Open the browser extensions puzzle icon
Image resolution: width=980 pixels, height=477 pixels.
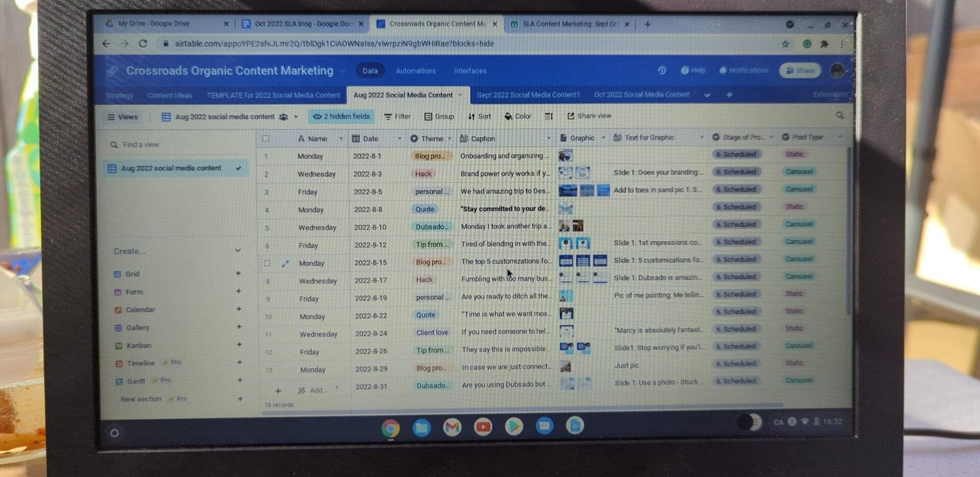824,44
